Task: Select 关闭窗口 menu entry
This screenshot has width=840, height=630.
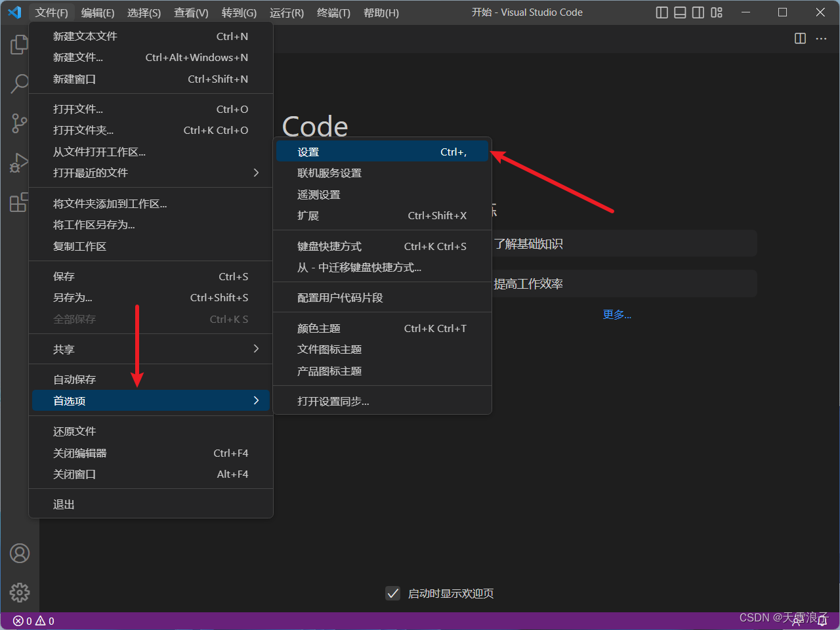Action: click(x=151, y=474)
